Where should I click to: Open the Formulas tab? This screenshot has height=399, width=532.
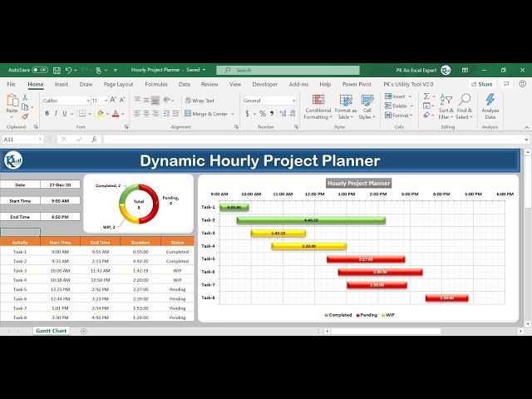[x=156, y=84]
